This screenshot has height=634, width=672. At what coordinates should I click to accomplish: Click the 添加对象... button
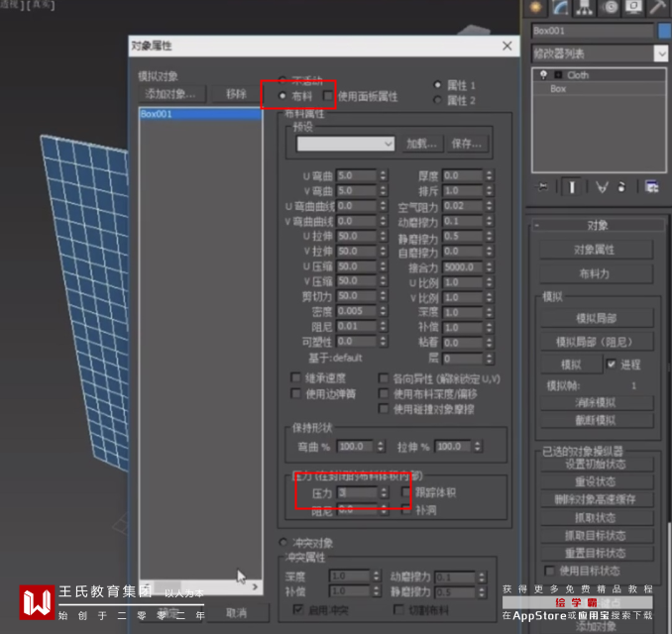click(170, 94)
